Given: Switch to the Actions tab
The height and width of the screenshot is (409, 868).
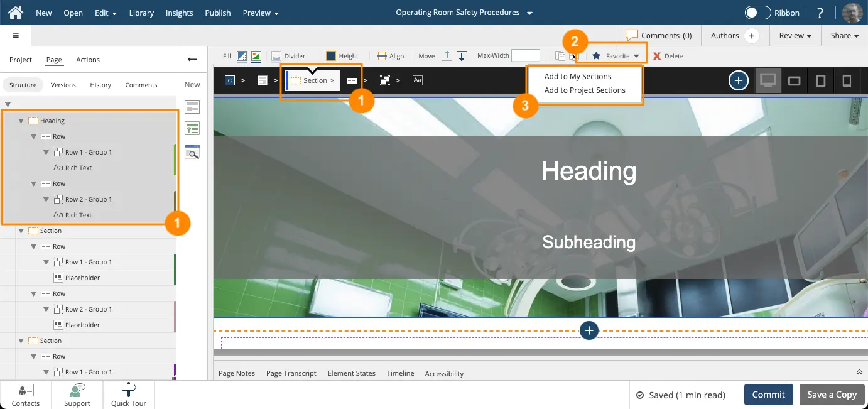Looking at the screenshot, I should pos(88,60).
